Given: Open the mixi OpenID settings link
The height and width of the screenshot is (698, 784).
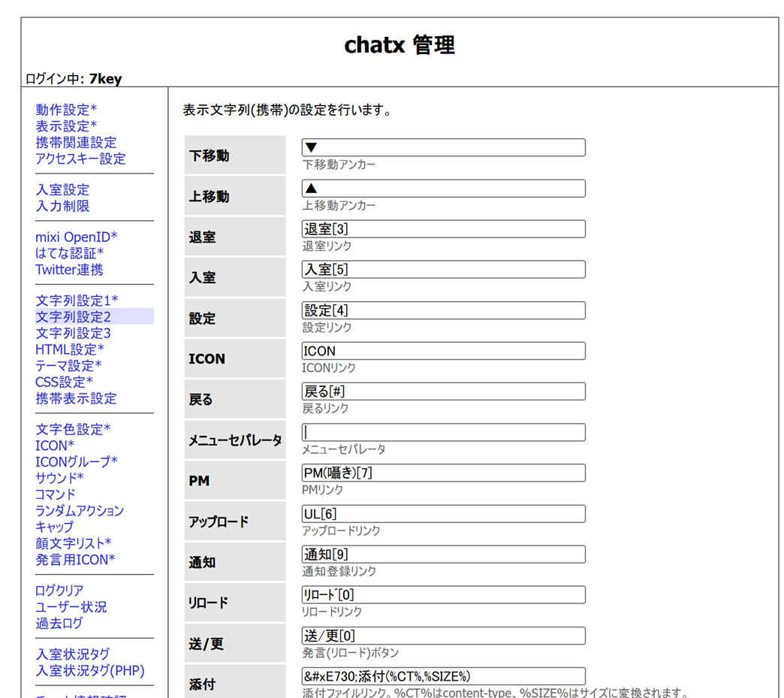Looking at the screenshot, I should pos(76,237).
